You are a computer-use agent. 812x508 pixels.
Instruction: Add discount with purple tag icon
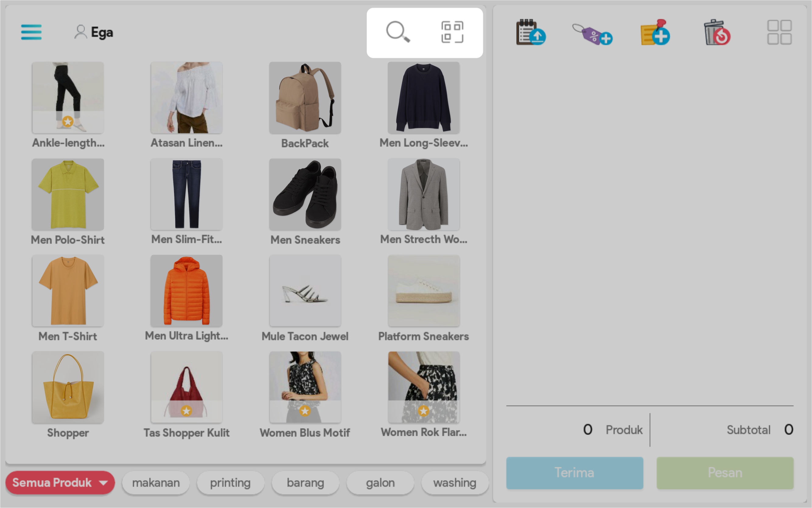click(x=593, y=34)
